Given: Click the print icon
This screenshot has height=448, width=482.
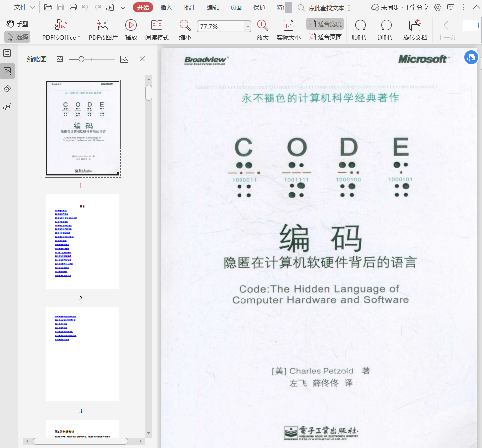Looking at the screenshot, I should click(x=73, y=7).
